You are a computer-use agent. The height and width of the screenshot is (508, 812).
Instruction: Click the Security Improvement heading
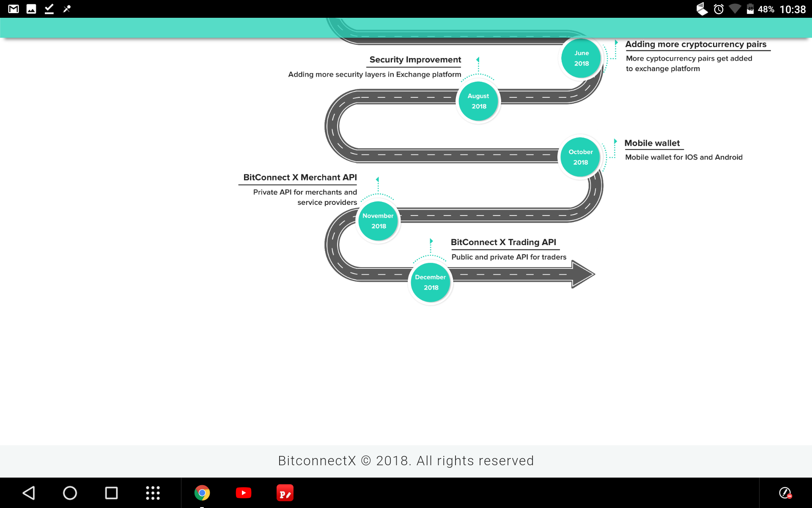coord(415,60)
